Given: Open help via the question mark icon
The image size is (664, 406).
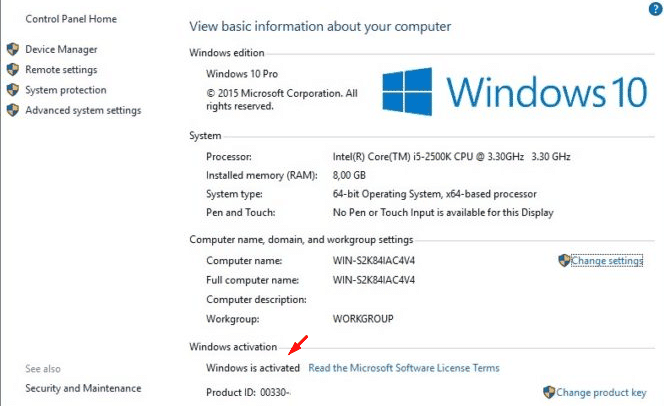Looking at the screenshot, I should point(656,8).
